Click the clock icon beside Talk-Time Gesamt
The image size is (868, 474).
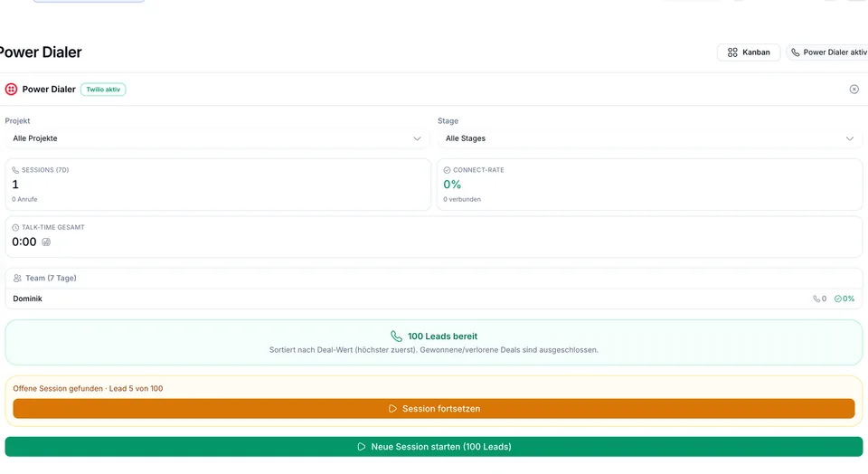point(15,228)
